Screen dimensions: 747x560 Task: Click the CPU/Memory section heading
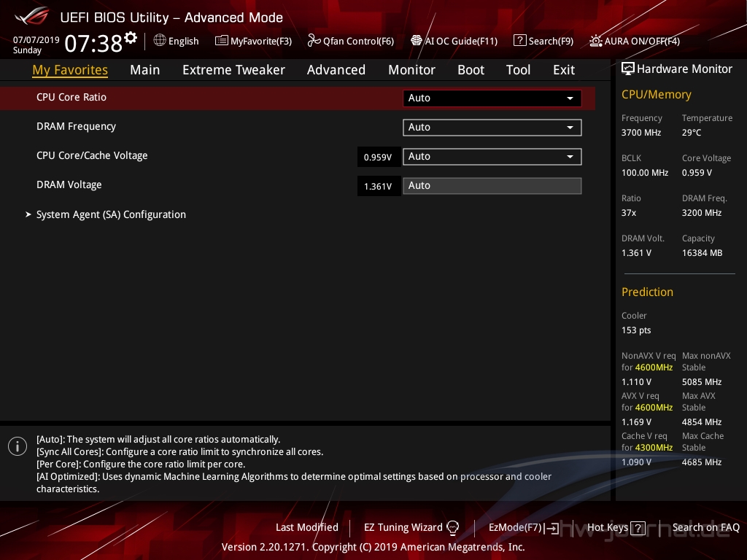click(656, 95)
